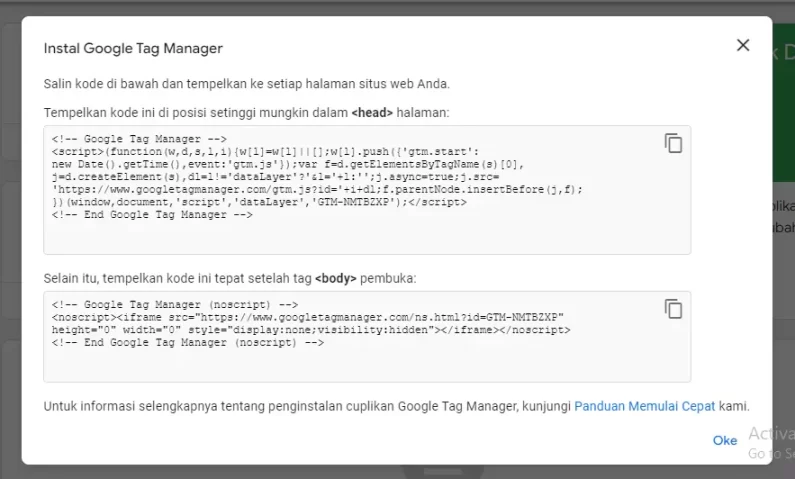Click the 'height="0" width="0"' style line
Viewport: 795px width, 479px height.
(x=311, y=330)
